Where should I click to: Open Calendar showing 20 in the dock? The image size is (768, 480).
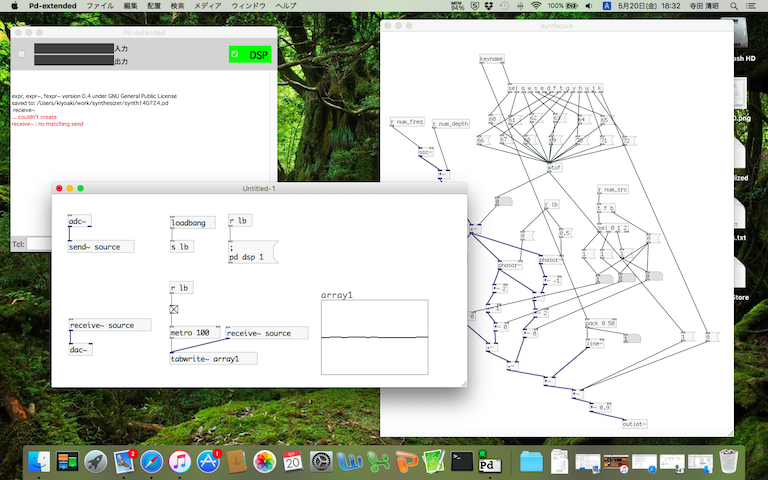(x=293, y=461)
